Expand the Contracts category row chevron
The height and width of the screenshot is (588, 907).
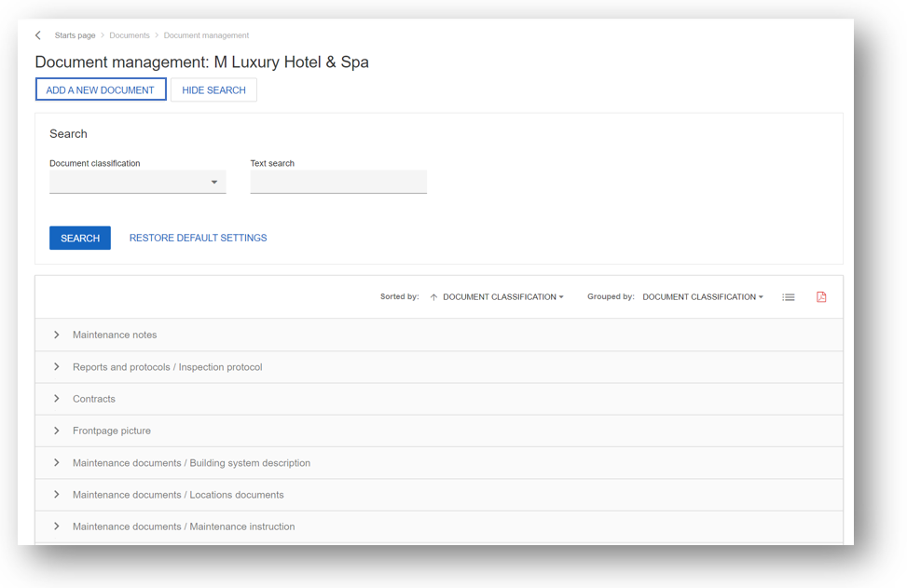coord(56,398)
